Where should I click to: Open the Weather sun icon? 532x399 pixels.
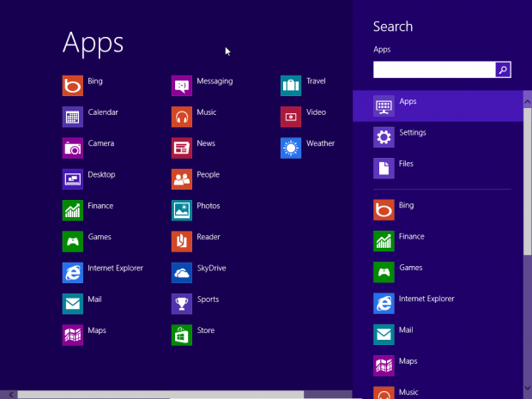(291, 148)
